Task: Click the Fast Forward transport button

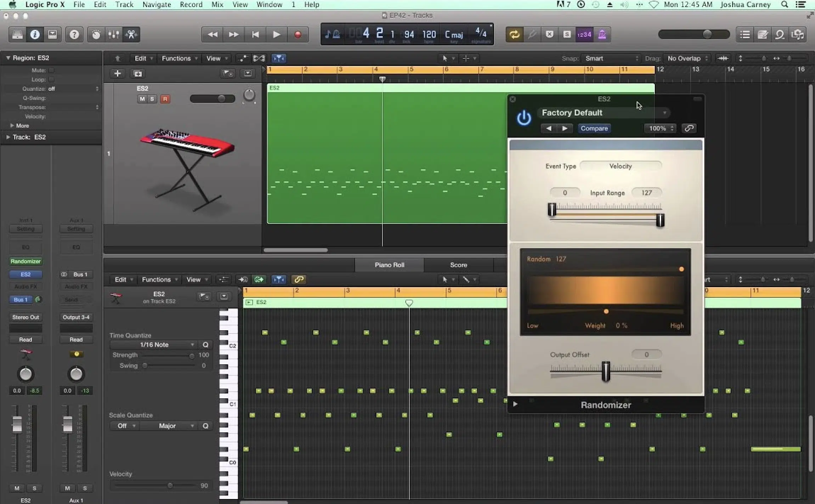Action: click(234, 34)
